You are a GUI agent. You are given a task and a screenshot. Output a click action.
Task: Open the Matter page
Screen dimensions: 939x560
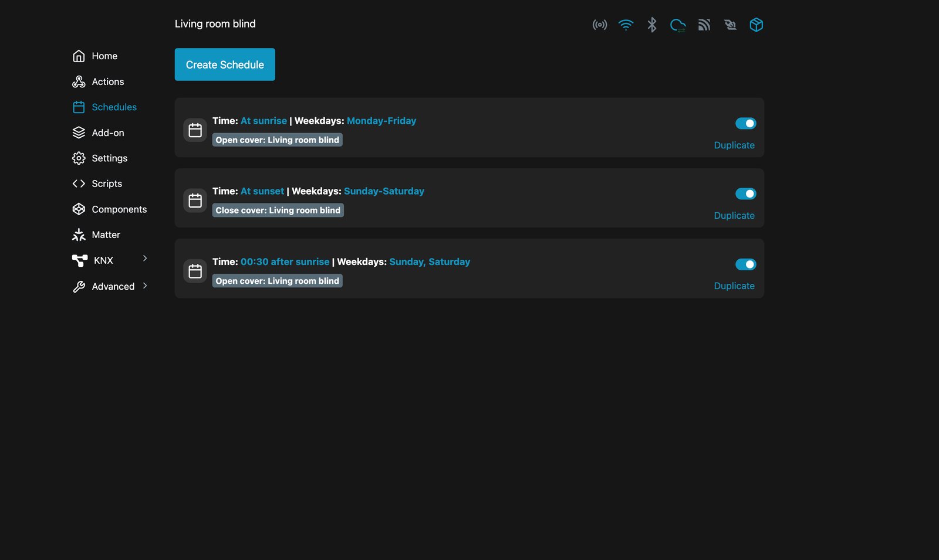pyautogui.click(x=106, y=235)
